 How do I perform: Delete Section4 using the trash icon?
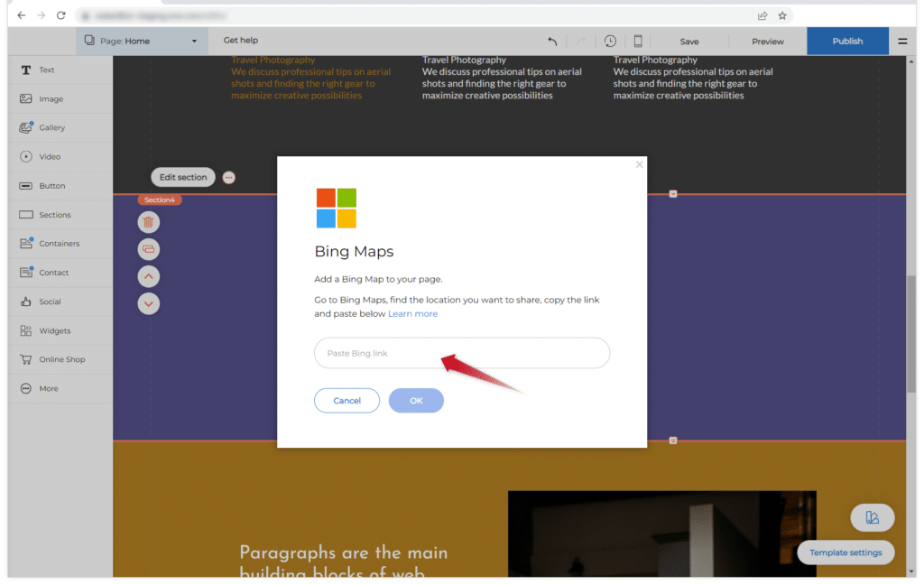(149, 221)
